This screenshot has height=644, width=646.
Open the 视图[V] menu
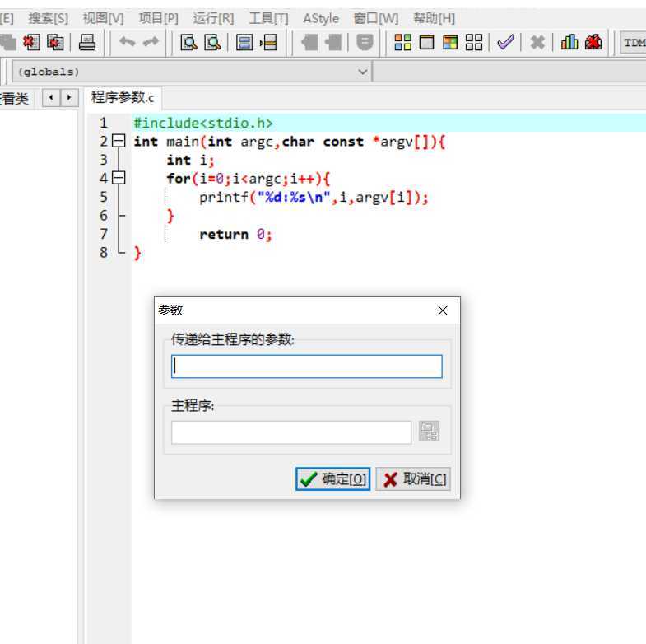click(103, 19)
